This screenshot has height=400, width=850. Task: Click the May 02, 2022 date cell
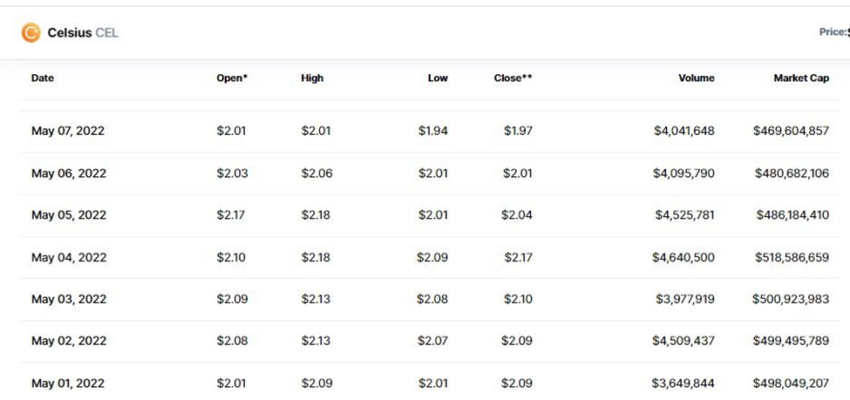click(68, 341)
